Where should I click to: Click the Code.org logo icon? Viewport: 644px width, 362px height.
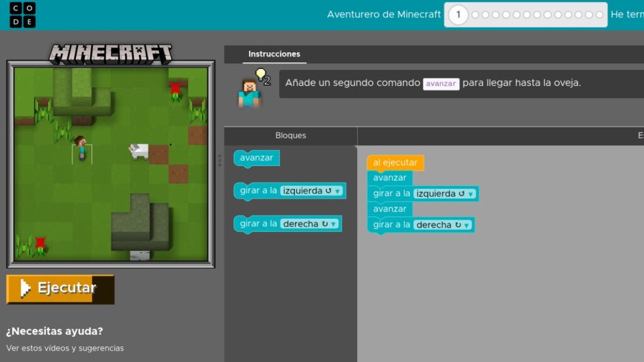click(x=21, y=14)
